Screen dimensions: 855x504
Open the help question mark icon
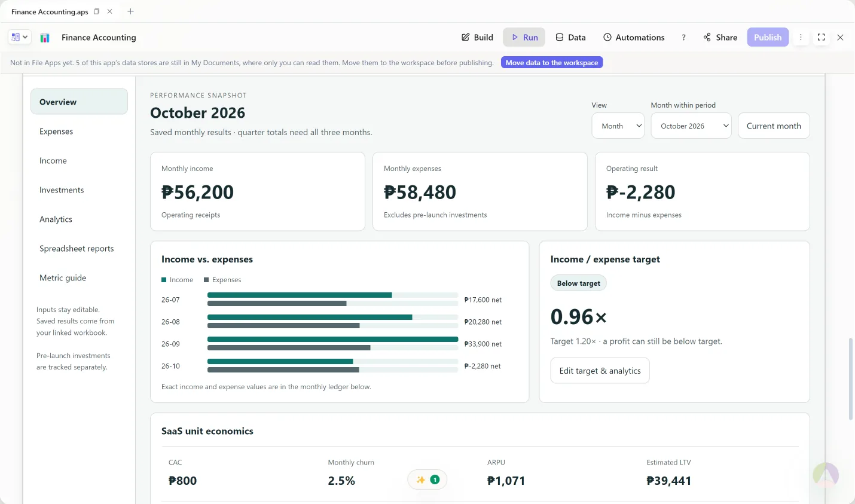(x=683, y=37)
